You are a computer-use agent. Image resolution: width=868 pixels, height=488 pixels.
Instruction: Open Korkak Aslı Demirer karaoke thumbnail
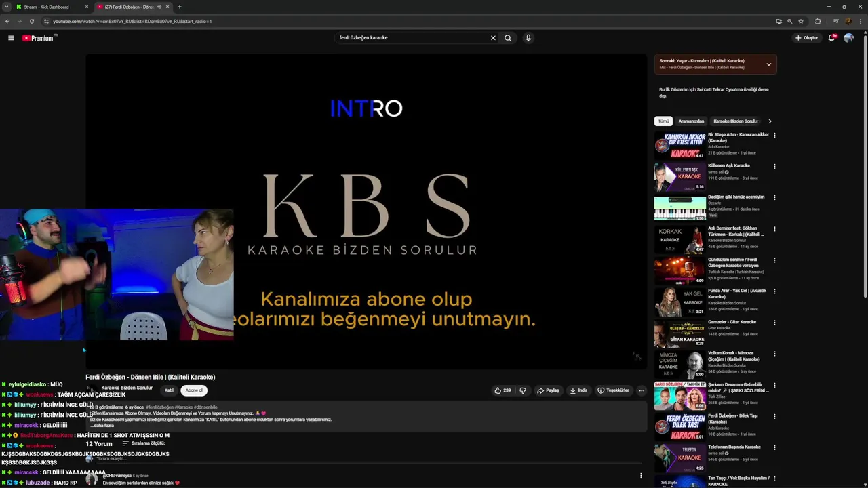click(x=679, y=239)
